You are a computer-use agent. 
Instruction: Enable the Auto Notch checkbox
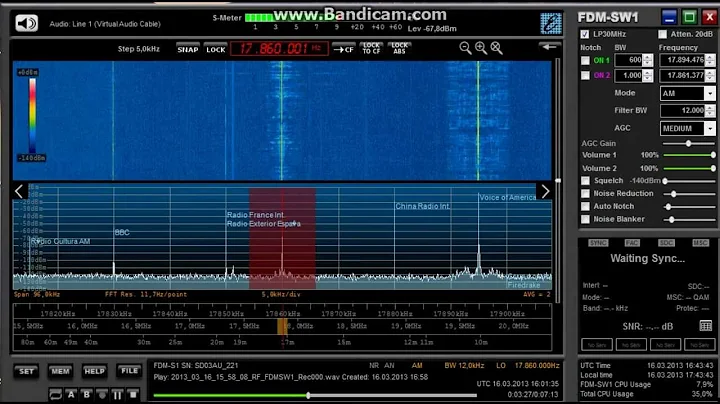pos(585,207)
